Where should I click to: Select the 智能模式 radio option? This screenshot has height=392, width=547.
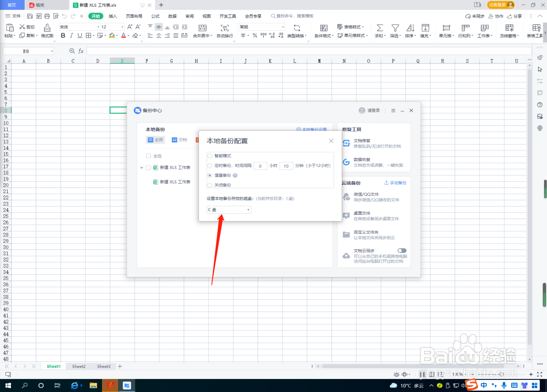click(x=210, y=156)
